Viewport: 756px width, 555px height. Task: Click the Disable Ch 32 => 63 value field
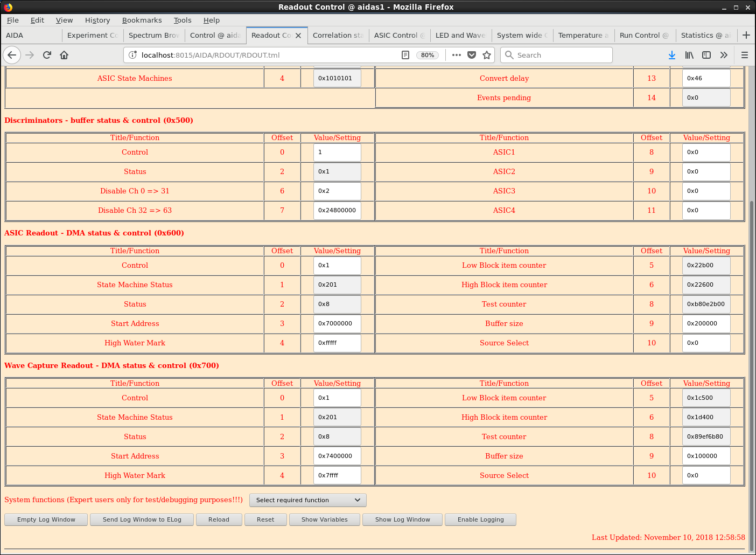[337, 211]
